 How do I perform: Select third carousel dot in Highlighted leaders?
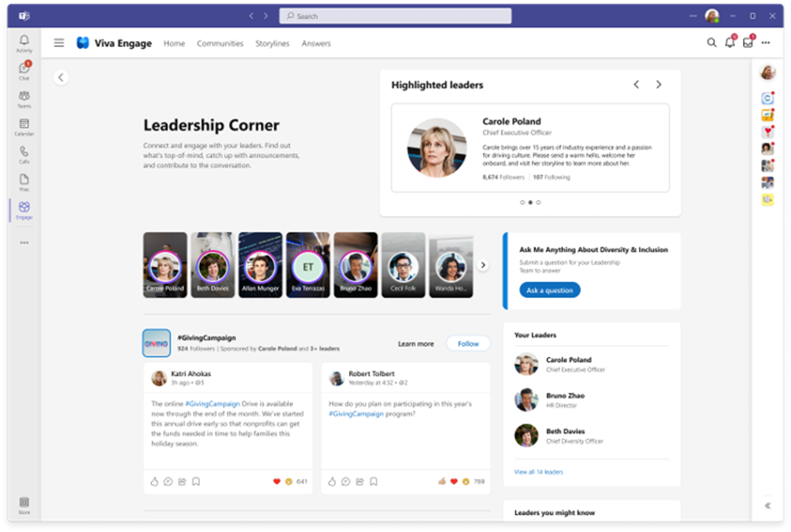(538, 203)
